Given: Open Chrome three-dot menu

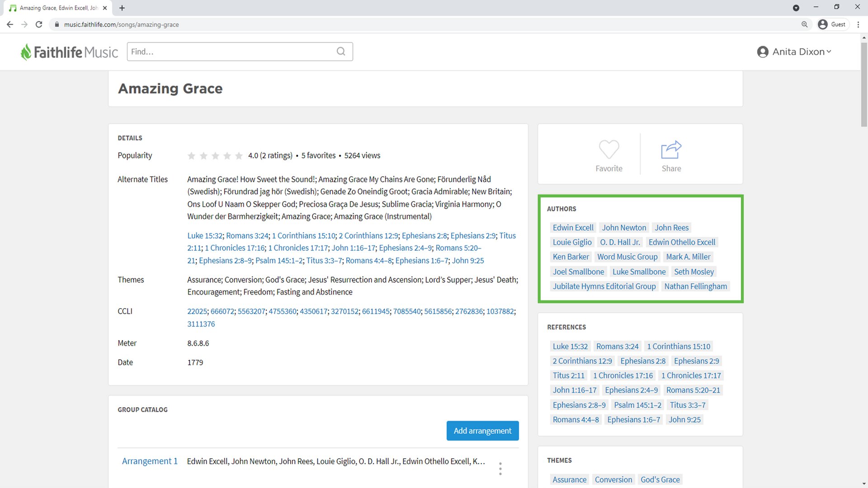Looking at the screenshot, I should (858, 24).
